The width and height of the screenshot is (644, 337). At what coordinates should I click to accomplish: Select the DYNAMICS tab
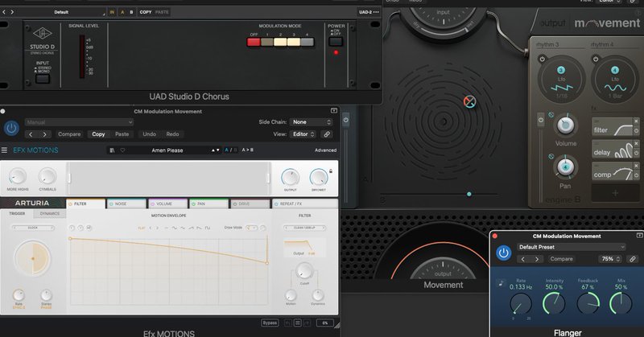50,214
